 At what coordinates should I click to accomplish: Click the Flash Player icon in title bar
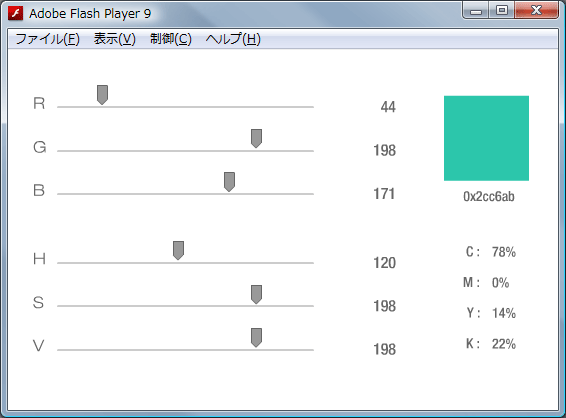(16, 13)
